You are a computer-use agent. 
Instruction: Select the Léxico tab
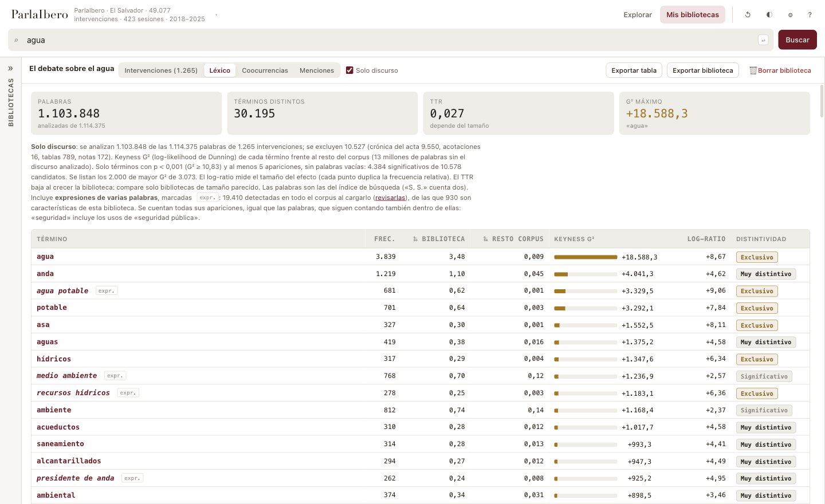point(219,70)
